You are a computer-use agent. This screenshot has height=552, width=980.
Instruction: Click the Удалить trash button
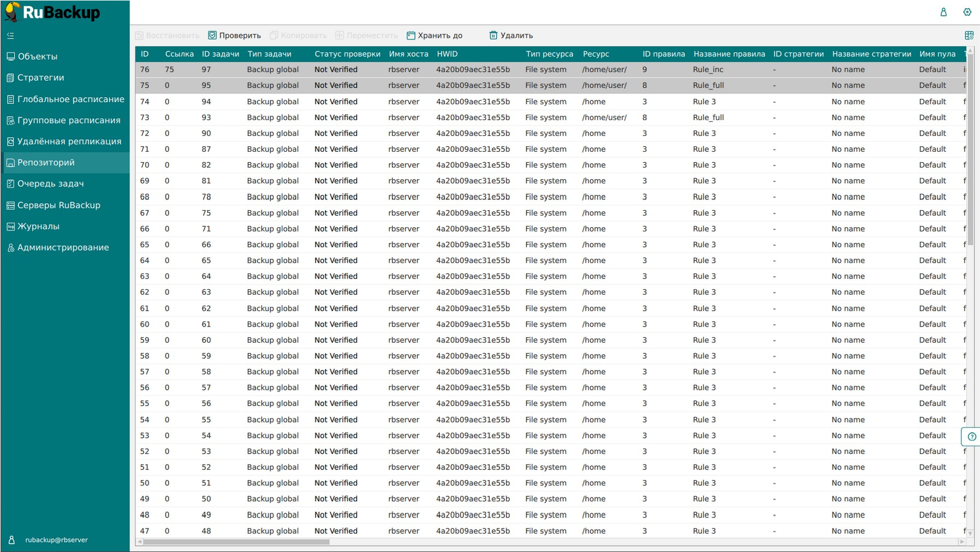coord(511,35)
